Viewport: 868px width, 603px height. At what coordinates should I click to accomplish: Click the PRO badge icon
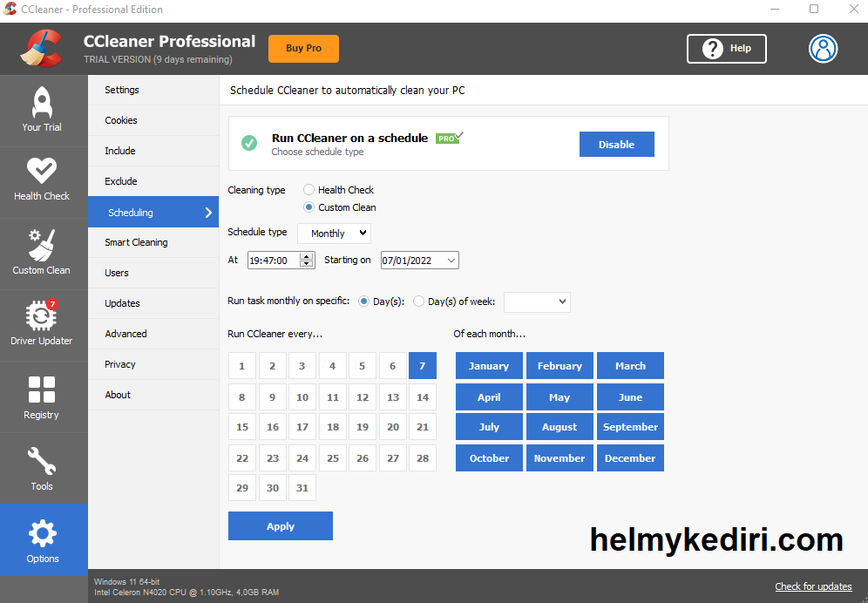tap(449, 138)
